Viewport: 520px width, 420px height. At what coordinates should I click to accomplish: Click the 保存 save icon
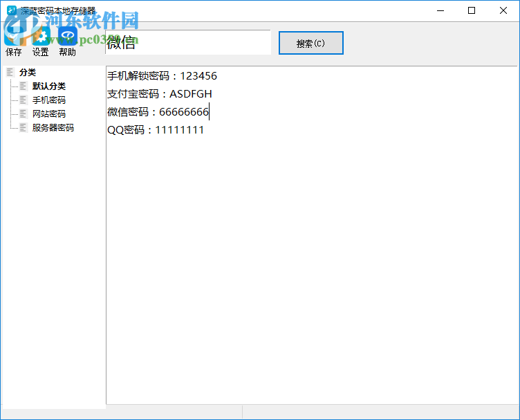(14, 36)
